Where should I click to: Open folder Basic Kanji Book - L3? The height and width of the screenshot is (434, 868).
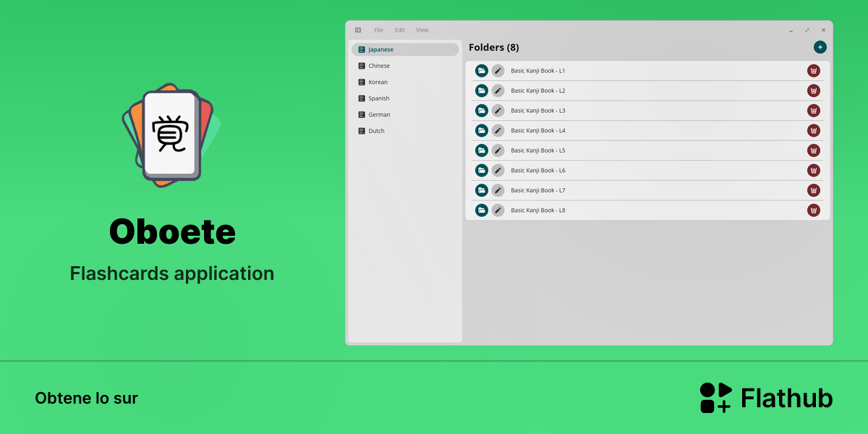tap(482, 111)
